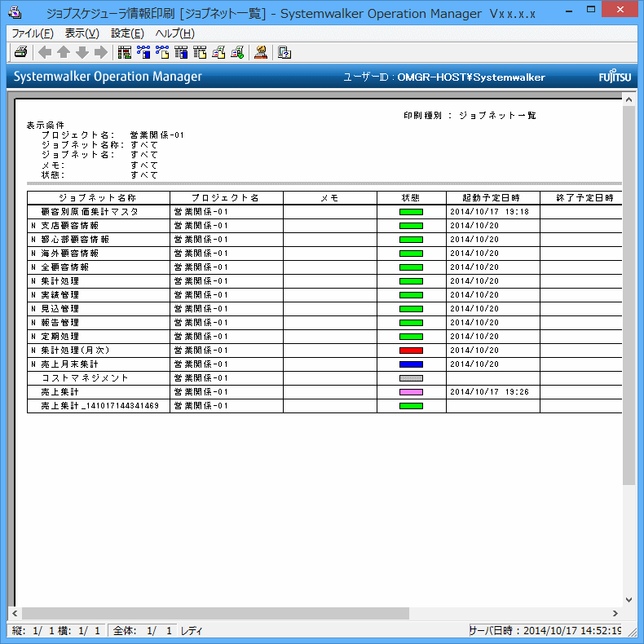This screenshot has width=644, height=644.
Task: Select the 実績管理 jobnet name
Action: (x=60, y=295)
